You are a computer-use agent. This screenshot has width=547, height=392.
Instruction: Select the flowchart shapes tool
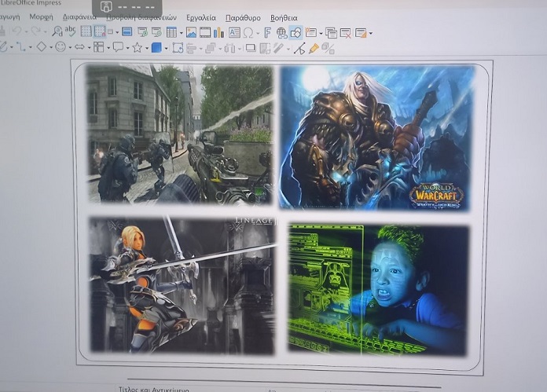coord(99,47)
